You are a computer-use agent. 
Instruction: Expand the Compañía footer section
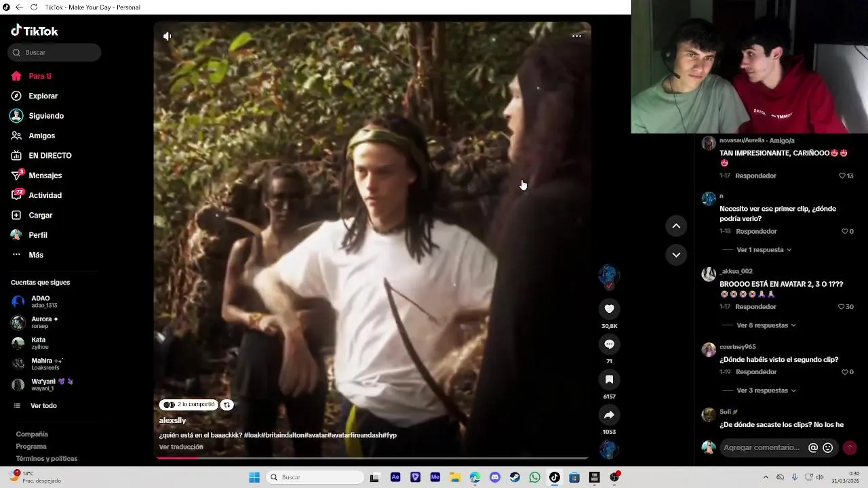(x=32, y=434)
